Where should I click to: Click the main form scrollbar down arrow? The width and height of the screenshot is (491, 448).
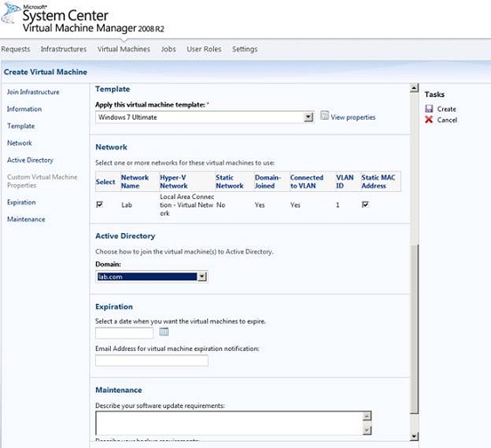[414, 436]
